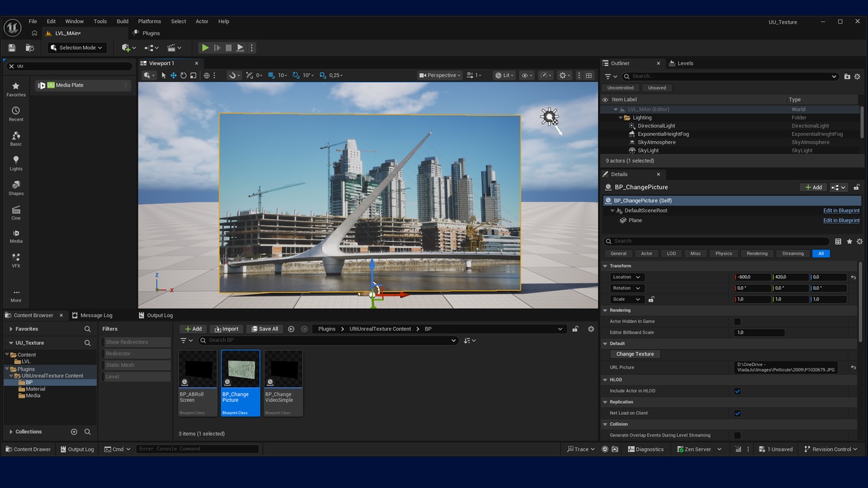Toggle the Content Browser lock icon
The width and height of the screenshot is (868, 488).
point(575,329)
